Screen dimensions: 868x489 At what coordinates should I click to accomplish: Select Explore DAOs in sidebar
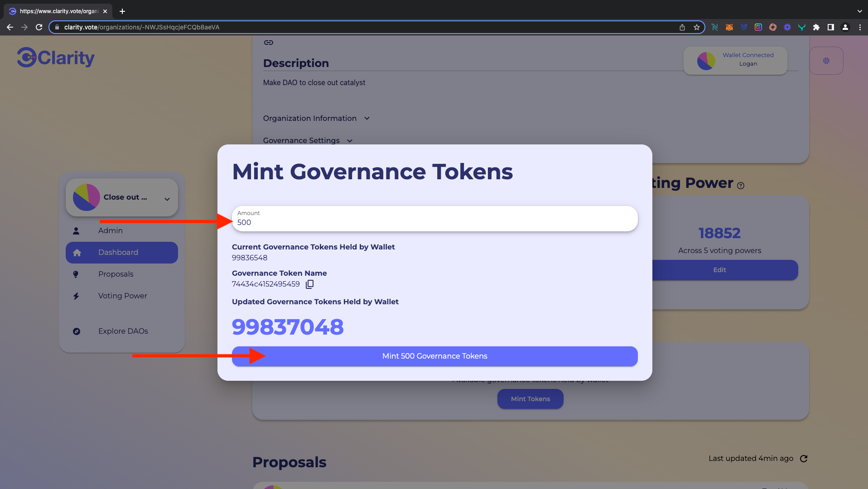pos(122,331)
